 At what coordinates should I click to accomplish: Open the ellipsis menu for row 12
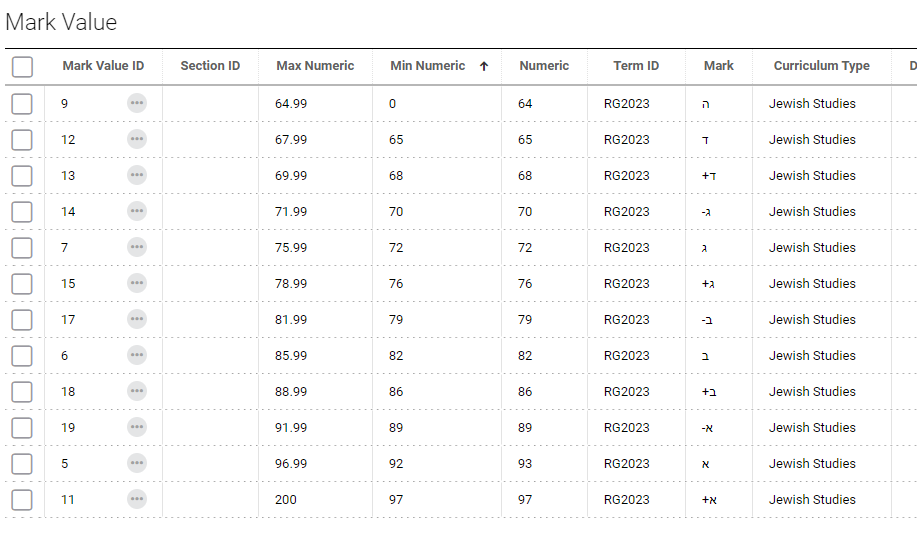(137, 139)
